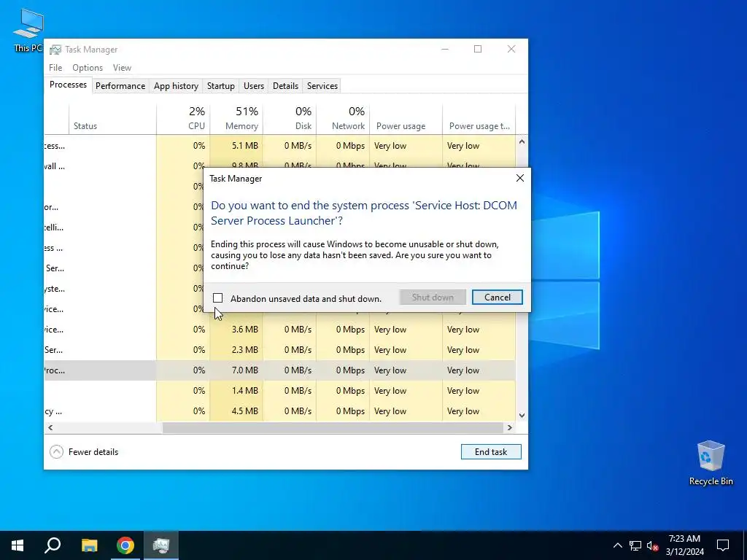Minimize the Task Manager window
The width and height of the screenshot is (747, 560).
pyautogui.click(x=445, y=49)
